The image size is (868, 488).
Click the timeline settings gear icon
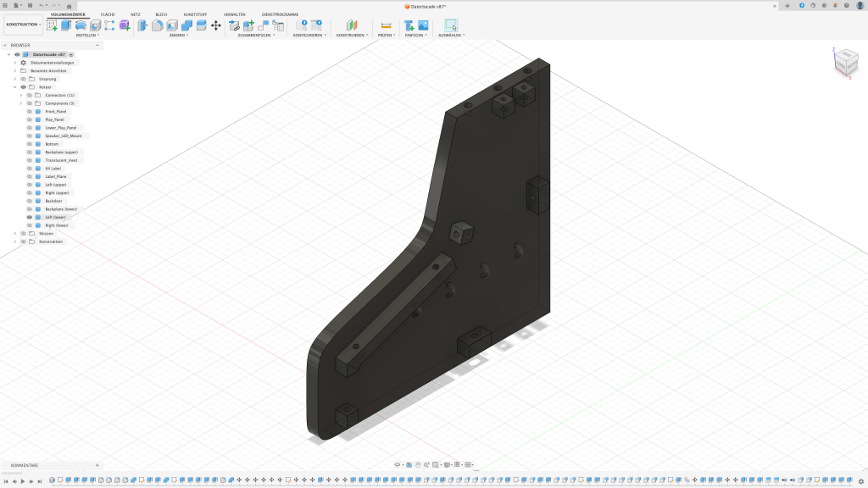coord(861,481)
